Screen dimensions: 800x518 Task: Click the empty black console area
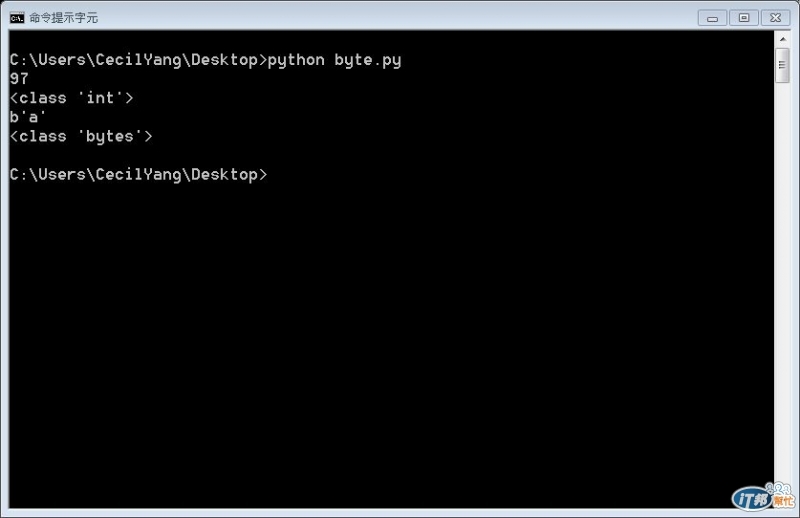pos(388,332)
